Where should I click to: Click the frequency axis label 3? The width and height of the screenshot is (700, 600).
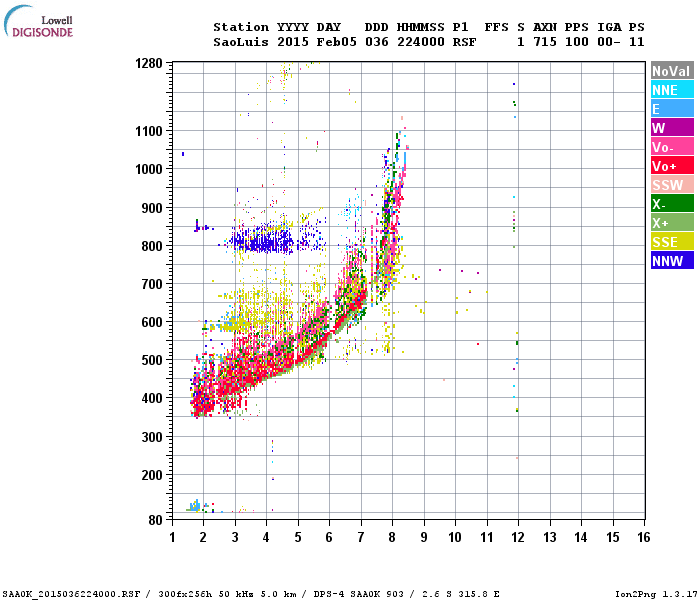click(x=235, y=537)
